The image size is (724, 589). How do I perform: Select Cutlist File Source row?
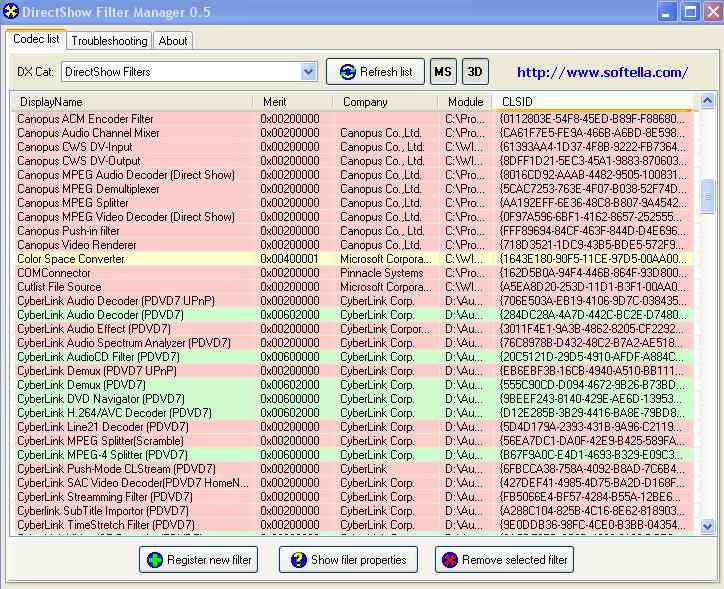coord(352,287)
